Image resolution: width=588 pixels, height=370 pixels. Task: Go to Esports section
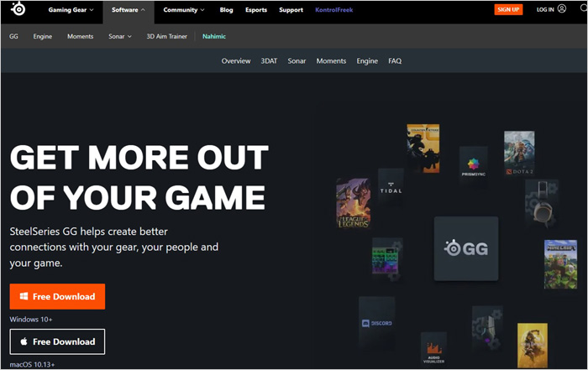pyautogui.click(x=256, y=10)
